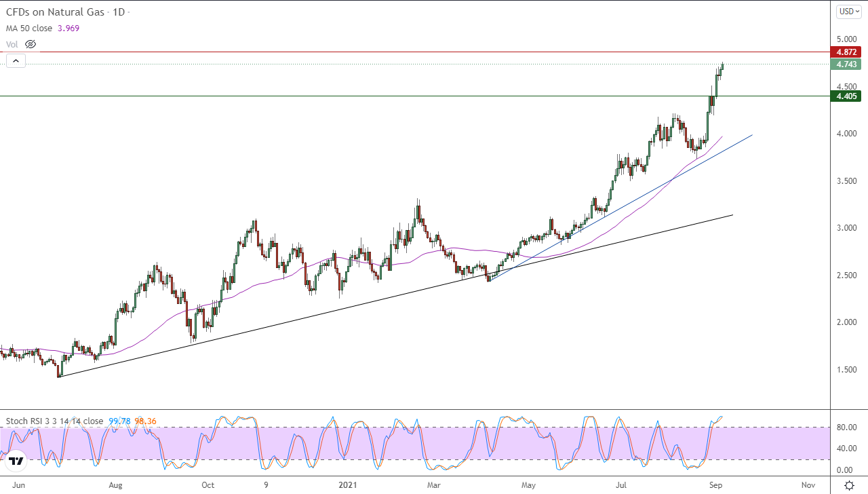The width and height of the screenshot is (868, 494).
Task: Click the Aug label on time axis
Action: [115, 485]
